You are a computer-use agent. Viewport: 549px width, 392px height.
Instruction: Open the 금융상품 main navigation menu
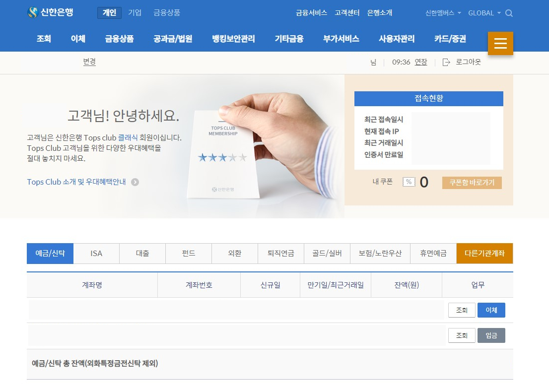[x=120, y=39]
